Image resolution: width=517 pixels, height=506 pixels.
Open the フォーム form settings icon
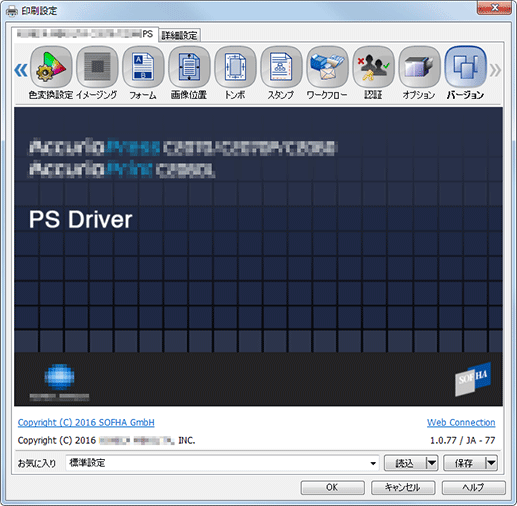[x=143, y=67]
